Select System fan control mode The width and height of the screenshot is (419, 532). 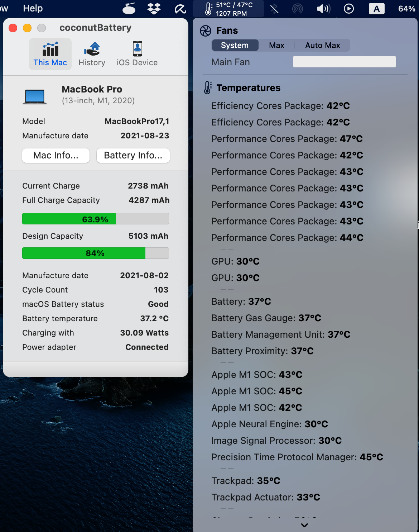(x=235, y=45)
